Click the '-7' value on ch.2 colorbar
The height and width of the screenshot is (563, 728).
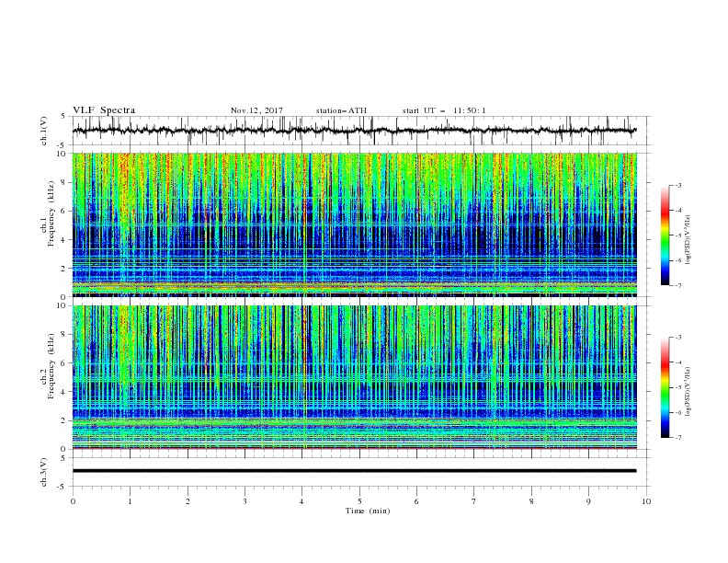click(x=677, y=437)
